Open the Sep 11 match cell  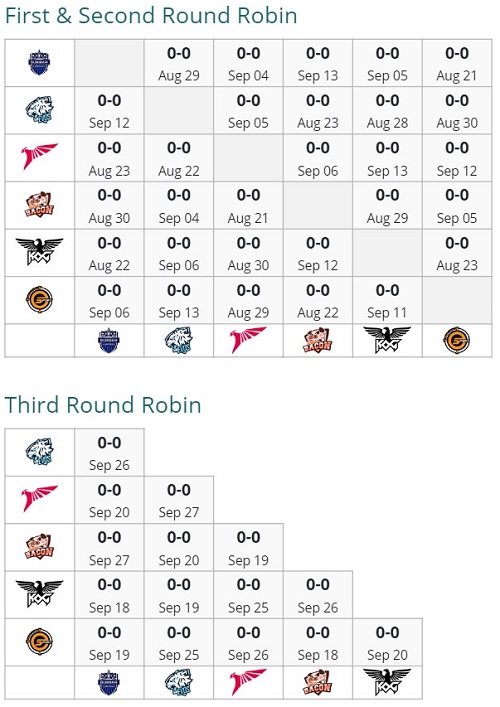pos(387,300)
